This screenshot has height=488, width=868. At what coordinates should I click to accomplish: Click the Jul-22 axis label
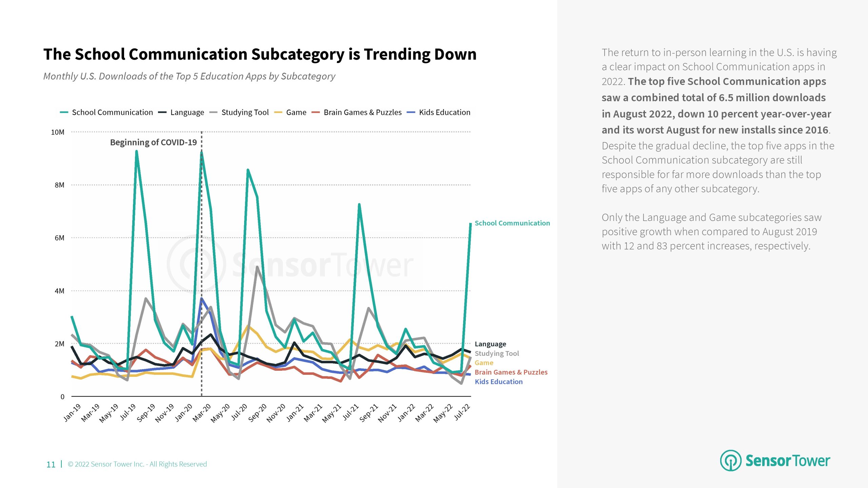462,412
